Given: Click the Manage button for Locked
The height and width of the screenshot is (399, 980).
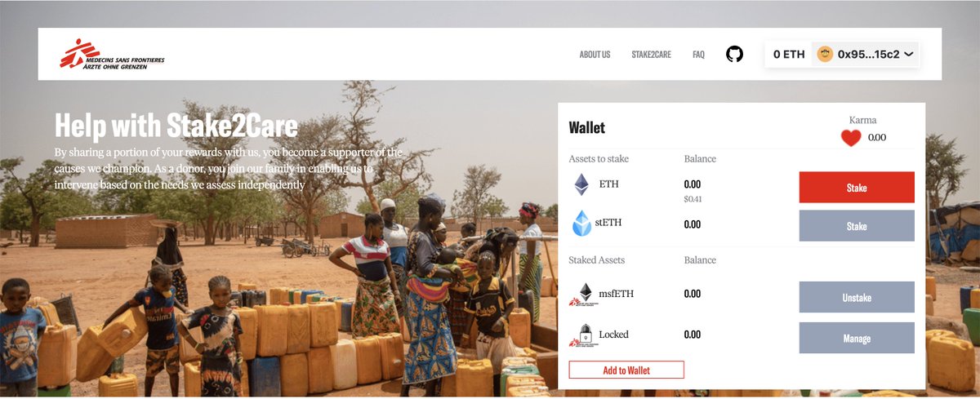Looking at the screenshot, I should click(857, 339).
